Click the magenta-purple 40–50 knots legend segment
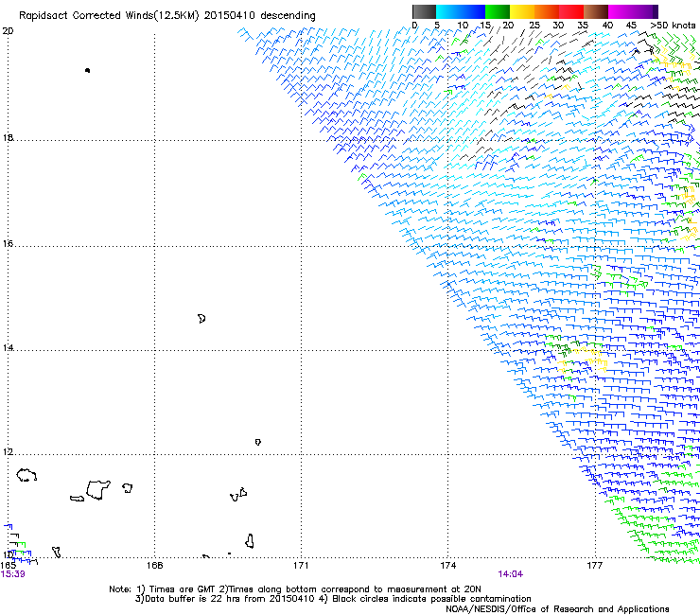Viewport: 700px width, 615px height. (x=633, y=11)
